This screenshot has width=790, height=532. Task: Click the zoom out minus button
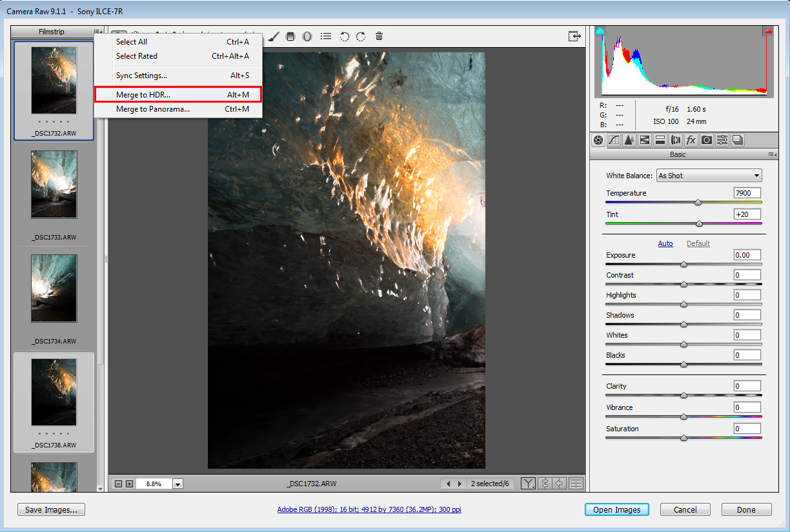click(118, 484)
